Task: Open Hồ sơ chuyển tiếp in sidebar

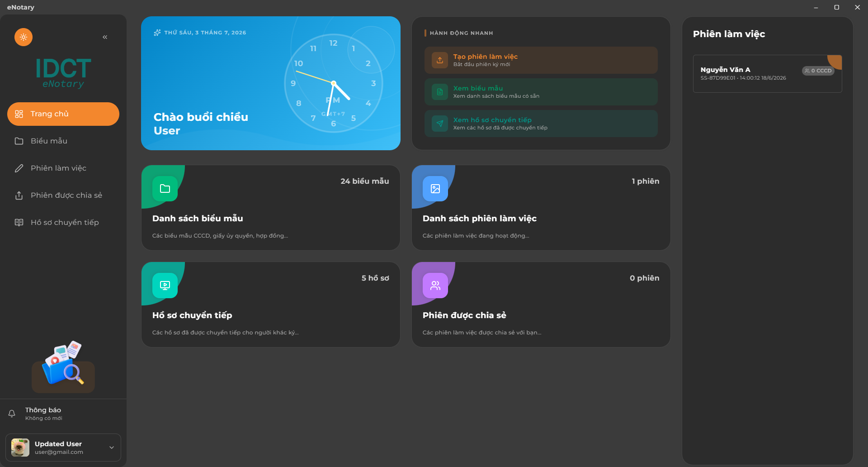Action: pyautogui.click(x=63, y=223)
